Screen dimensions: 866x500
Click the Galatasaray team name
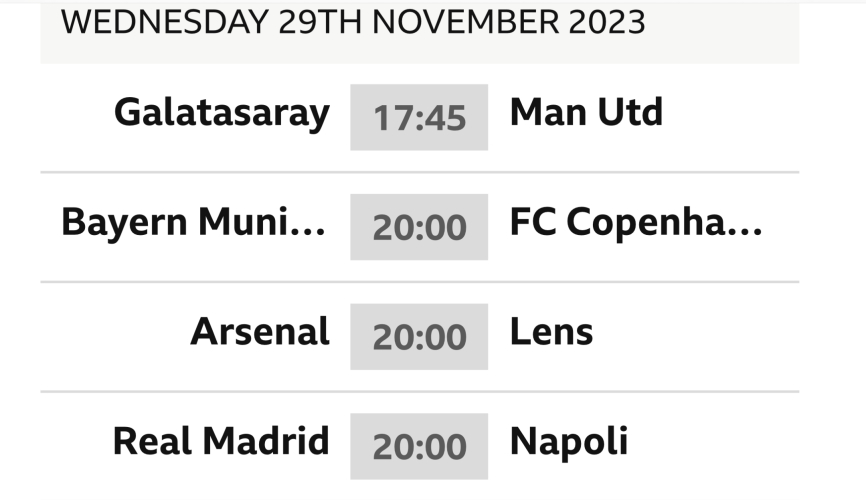coord(221,113)
